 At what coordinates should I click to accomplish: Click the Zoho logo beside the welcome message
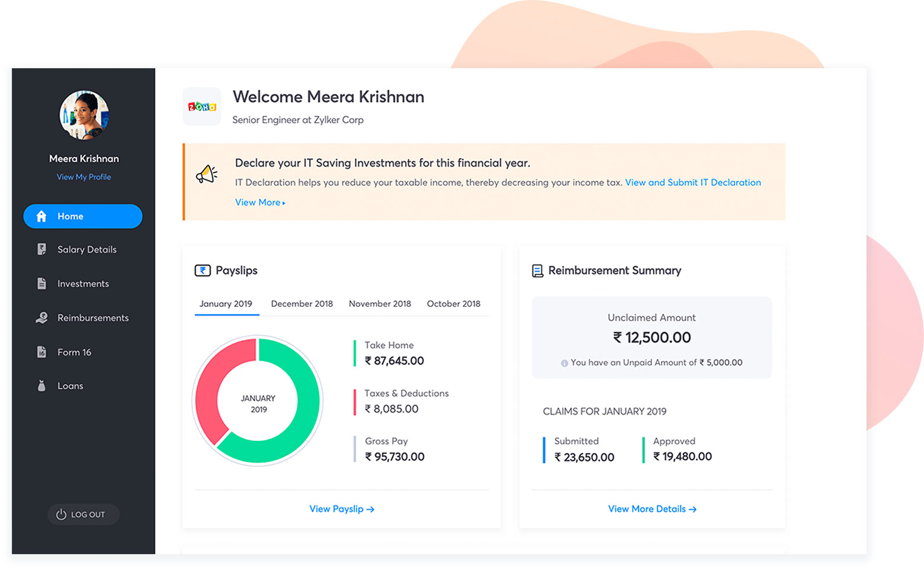(x=201, y=107)
